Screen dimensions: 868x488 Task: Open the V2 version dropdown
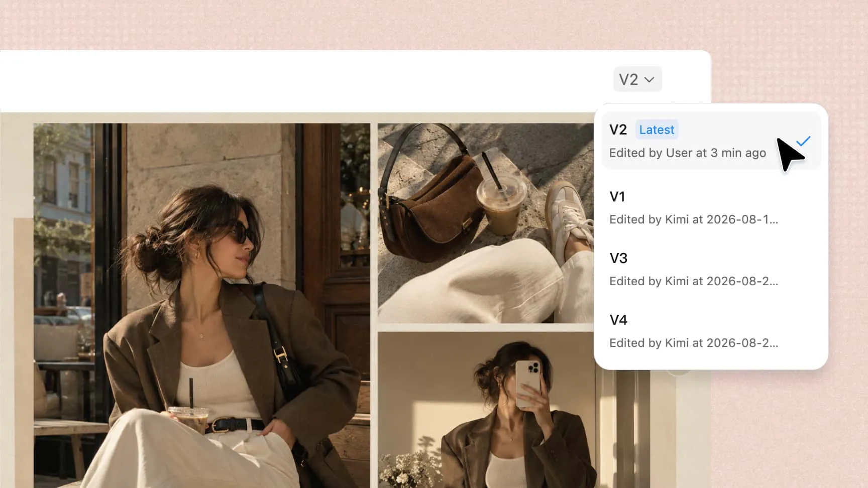pyautogui.click(x=637, y=79)
